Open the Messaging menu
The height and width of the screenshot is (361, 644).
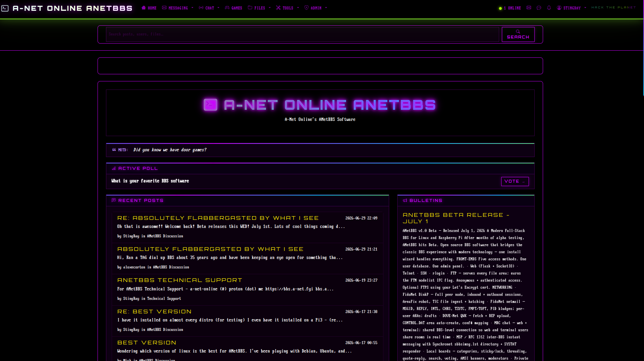(x=178, y=8)
